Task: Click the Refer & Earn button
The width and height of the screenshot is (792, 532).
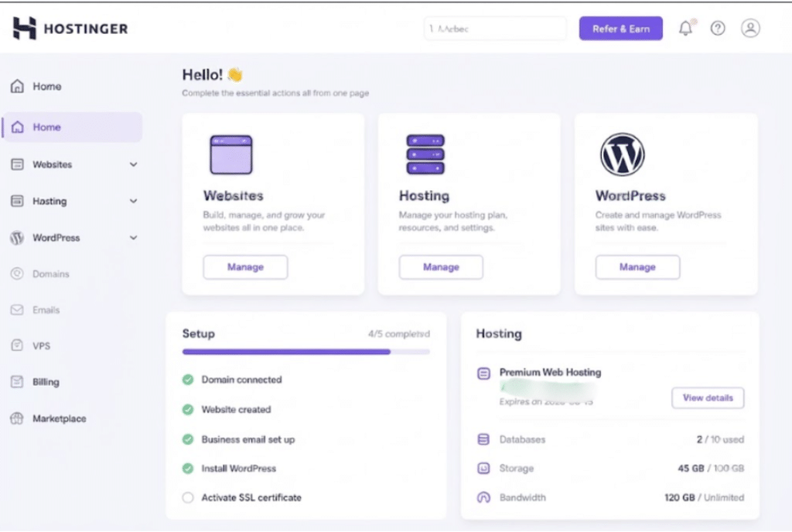Action: coord(621,29)
